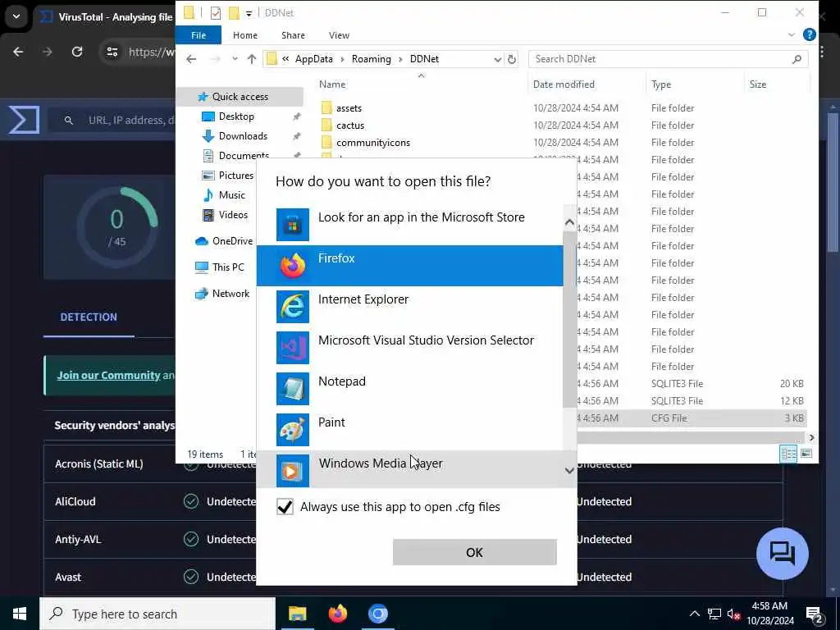Screen dimensions: 840x630
Task: Open Music in navigation pane
Action: (231, 195)
